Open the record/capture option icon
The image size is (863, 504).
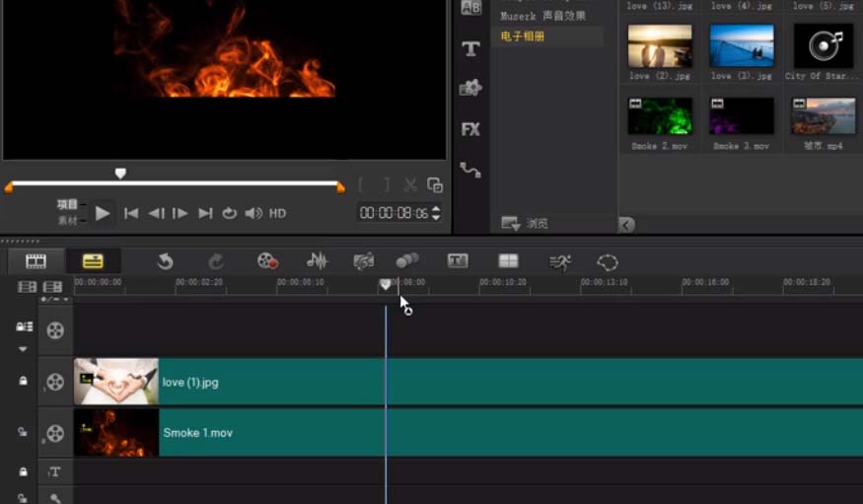[267, 261]
